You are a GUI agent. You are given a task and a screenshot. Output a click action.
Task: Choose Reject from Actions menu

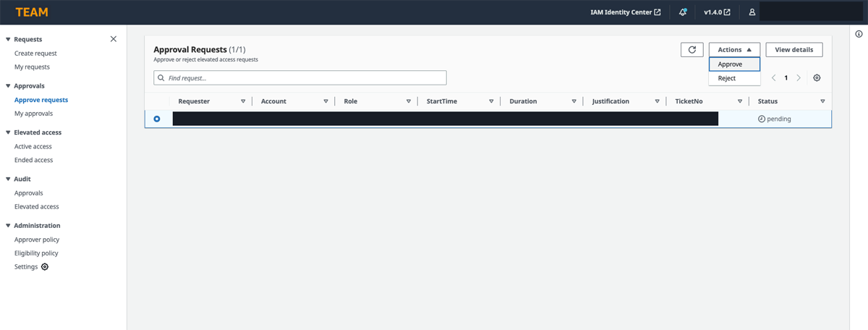[x=727, y=78]
